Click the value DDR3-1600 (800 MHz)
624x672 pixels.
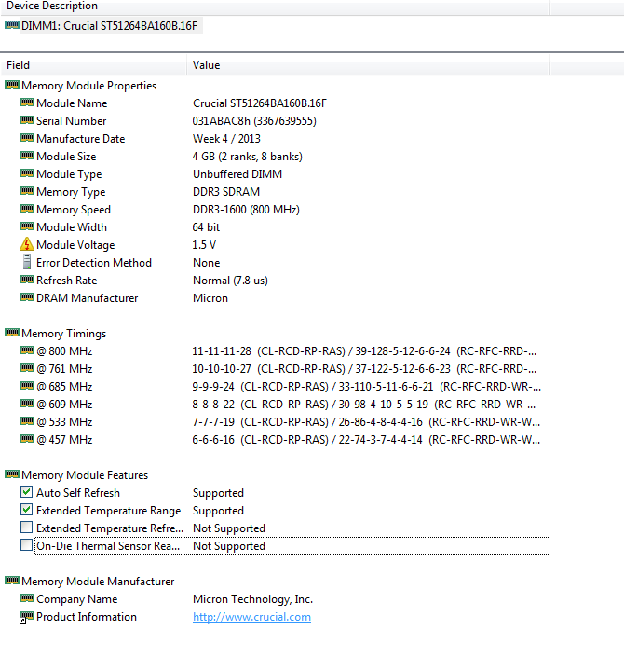(x=246, y=210)
